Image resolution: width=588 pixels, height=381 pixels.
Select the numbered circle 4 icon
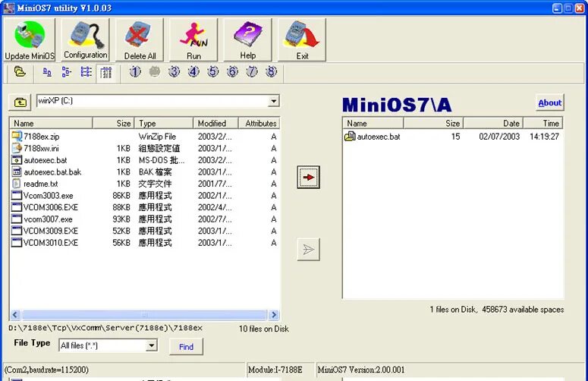tap(193, 71)
